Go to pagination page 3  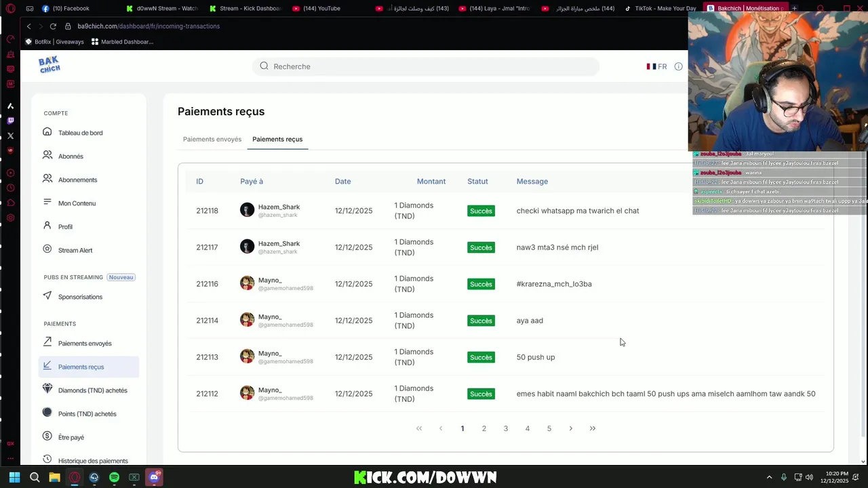(x=506, y=428)
